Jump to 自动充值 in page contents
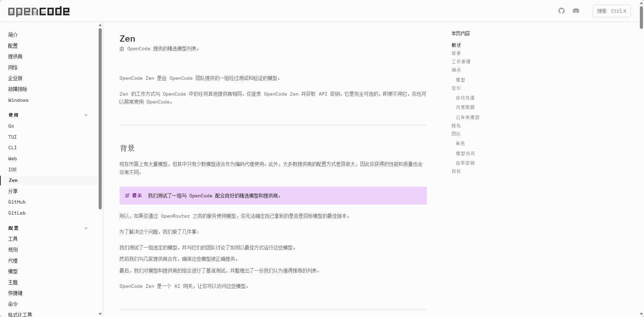The height and width of the screenshot is (317, 644). (x=465, y=98)
